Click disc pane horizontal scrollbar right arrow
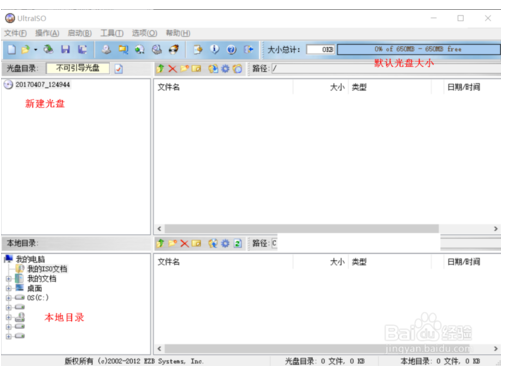512x383 pixels. tap(496, 229)
